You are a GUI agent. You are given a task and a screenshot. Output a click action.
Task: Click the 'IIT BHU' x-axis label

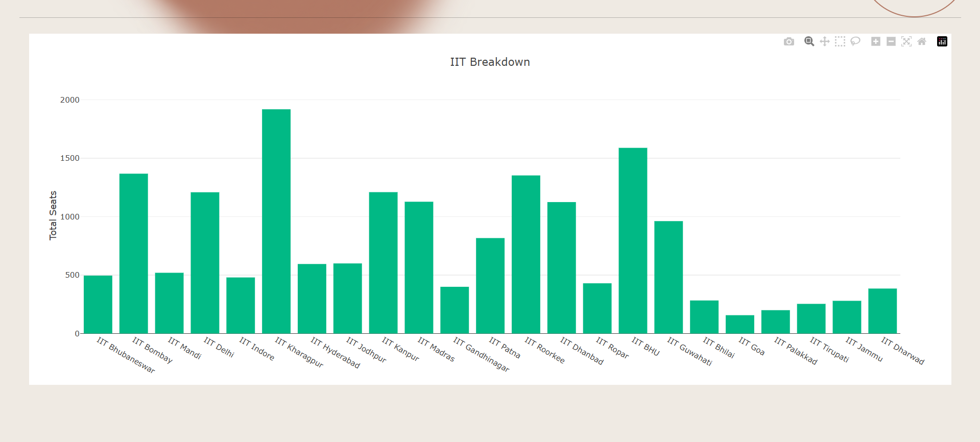646,347
